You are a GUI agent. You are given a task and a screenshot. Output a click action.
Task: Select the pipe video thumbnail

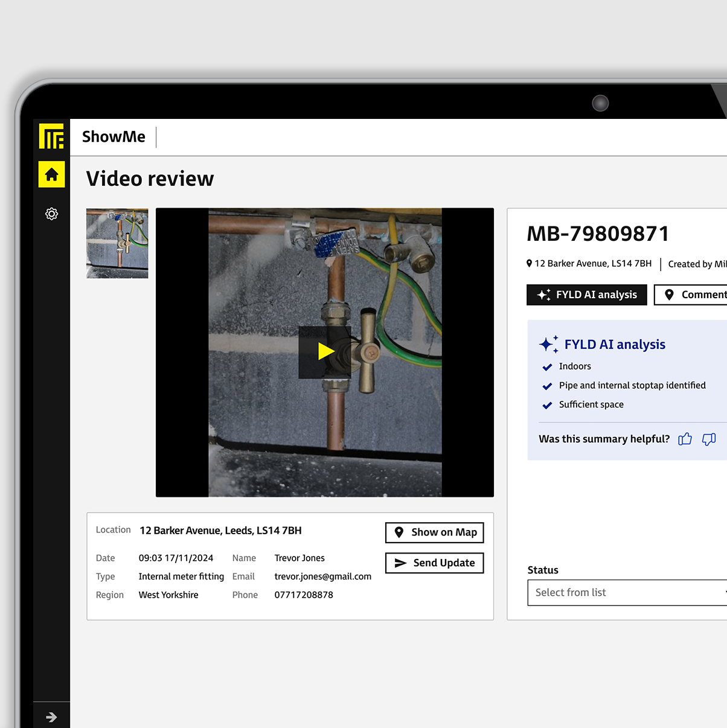(117, 243)
